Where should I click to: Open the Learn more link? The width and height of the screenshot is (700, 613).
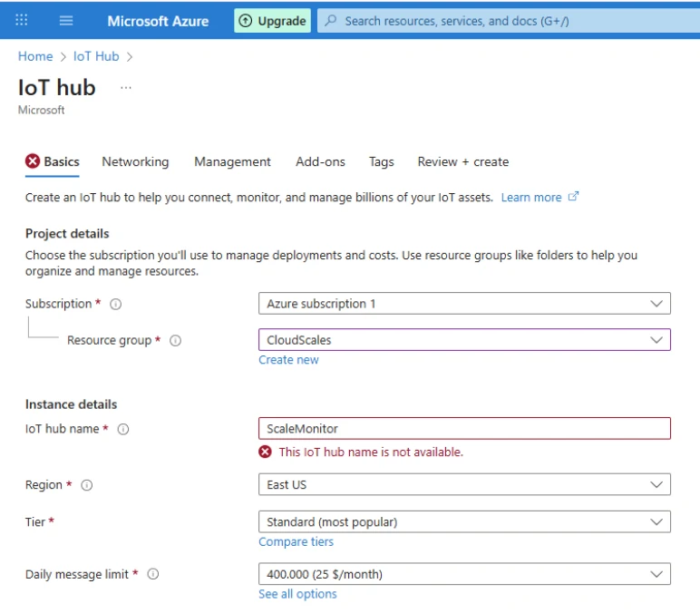click(531, 198)
